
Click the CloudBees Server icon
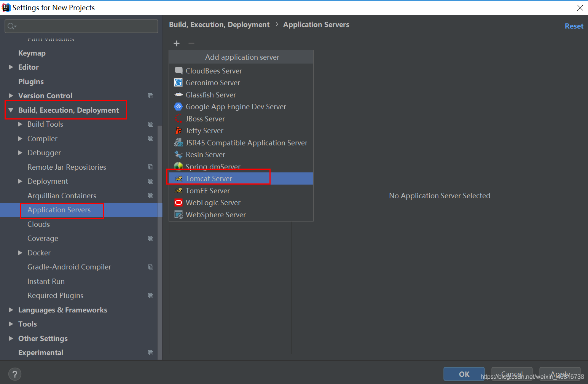[178, 71]
